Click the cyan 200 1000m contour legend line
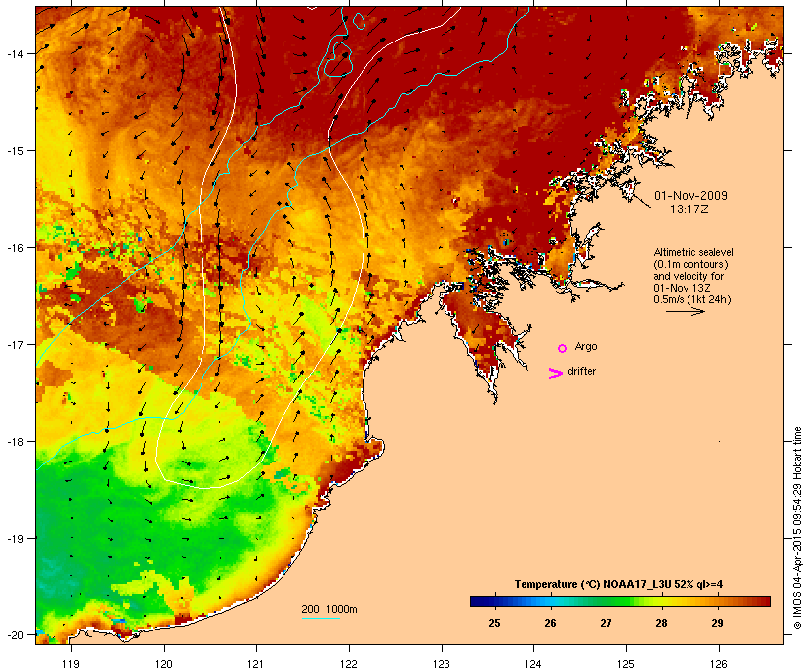This screenshot has height=672, width=810. (x=320, y=619)
